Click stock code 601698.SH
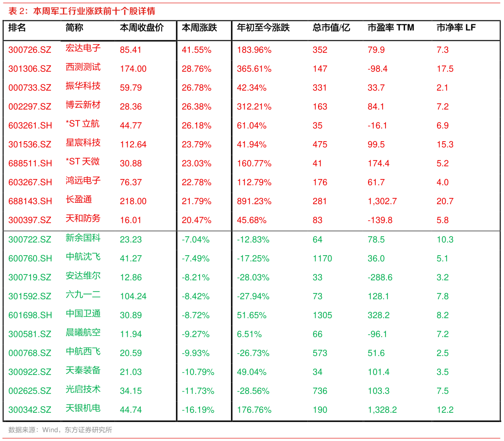The height and width of the screenshot is (441, 504). 30,315
